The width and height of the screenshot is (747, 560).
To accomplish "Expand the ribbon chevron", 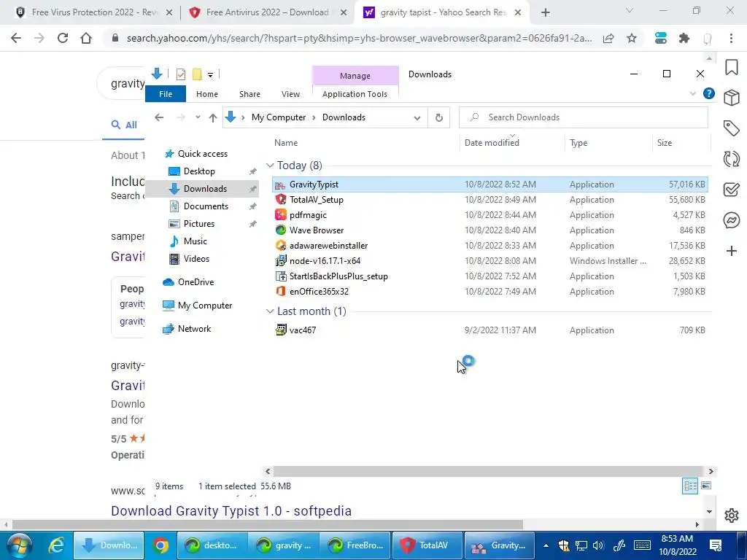I will click(693, 94).
